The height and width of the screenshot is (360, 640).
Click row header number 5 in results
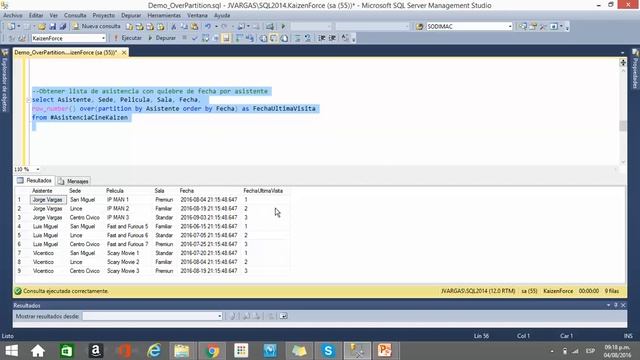[19, 235]
